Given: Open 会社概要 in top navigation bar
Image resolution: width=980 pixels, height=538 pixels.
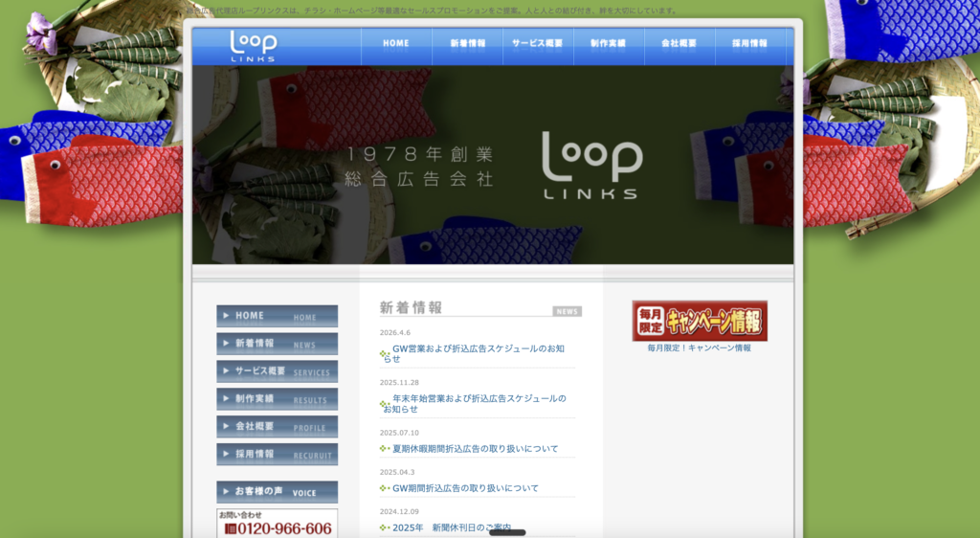Looking at the screenshot, I should pos(679,46).
